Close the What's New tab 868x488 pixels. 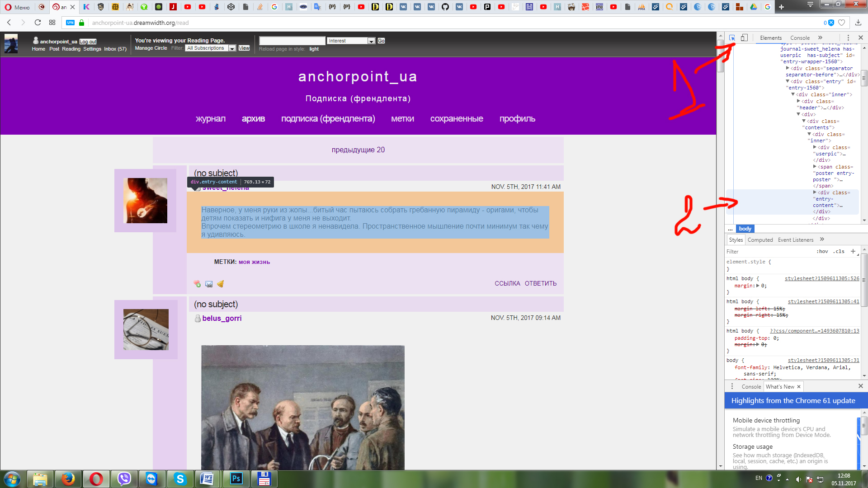coord(799,387)
